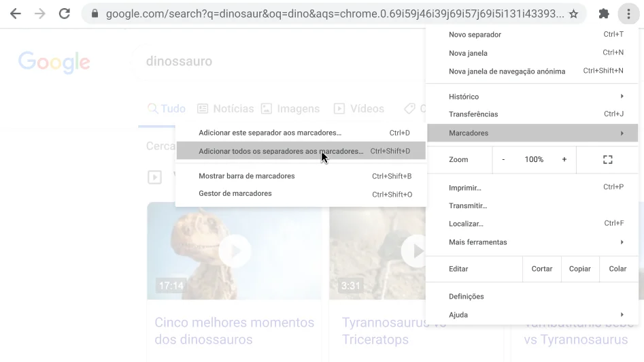Bookmark page with star icon
The image size is (644, 362).
(x=573, y=14)
